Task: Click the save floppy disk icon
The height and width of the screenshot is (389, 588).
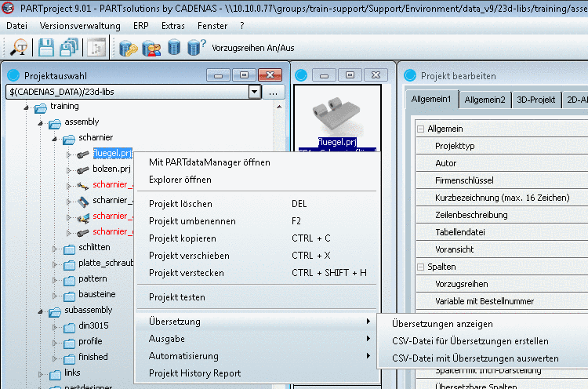Action: 45,48
